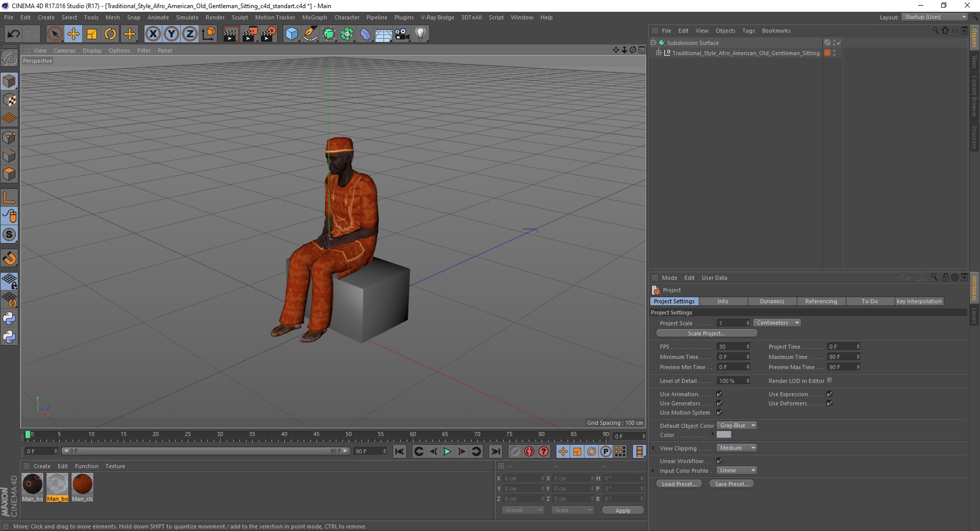Click Record Active Objects button
Image resolution: width=980 pixels, height=531 pixels.
pos(514,451)
